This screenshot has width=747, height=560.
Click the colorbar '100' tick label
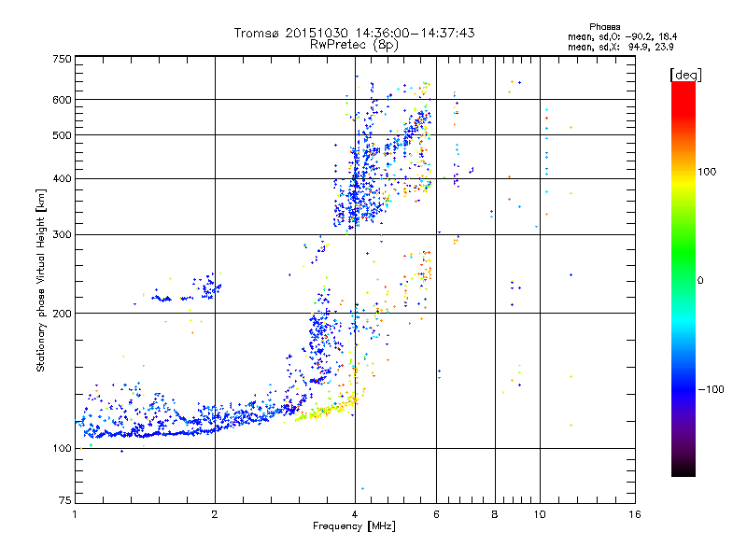click(707, 172)
